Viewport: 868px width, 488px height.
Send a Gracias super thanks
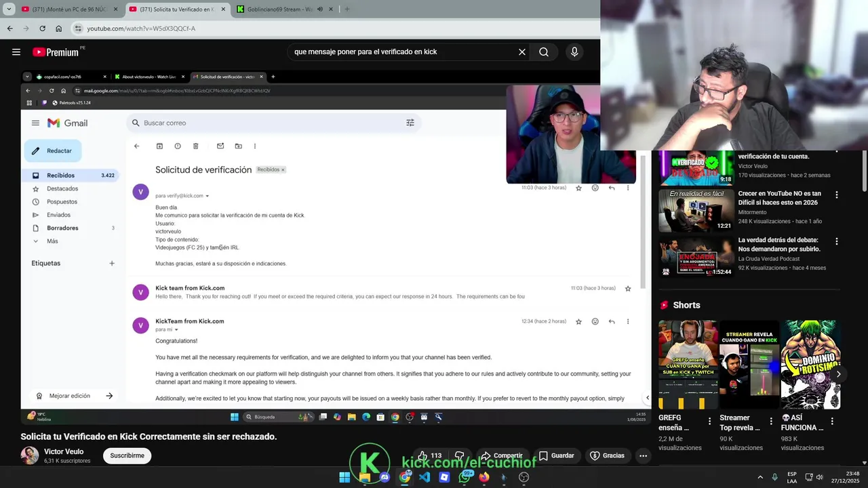tap(607, 455)
